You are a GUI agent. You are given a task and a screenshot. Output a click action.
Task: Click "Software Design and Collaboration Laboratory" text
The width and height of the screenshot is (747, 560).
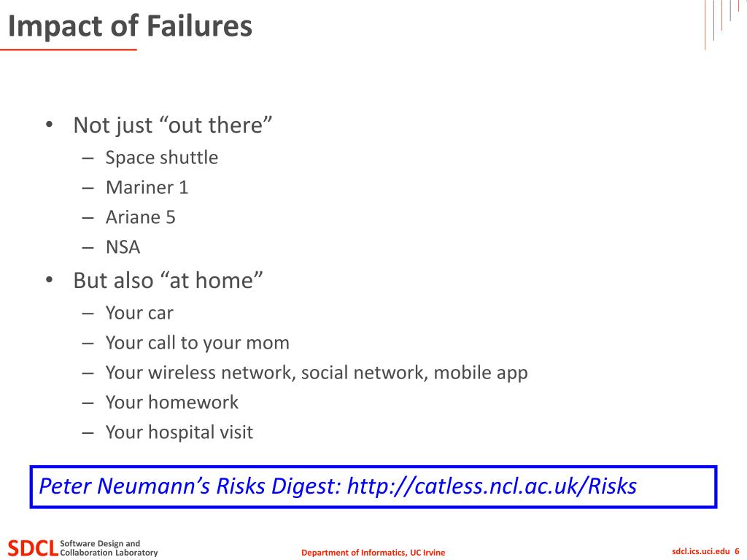coord(109,548)
